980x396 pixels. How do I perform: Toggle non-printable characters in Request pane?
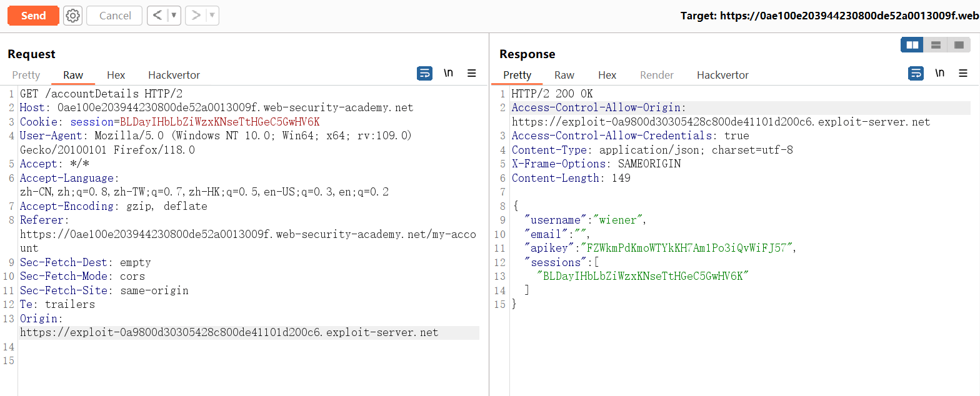coord(448,74)
